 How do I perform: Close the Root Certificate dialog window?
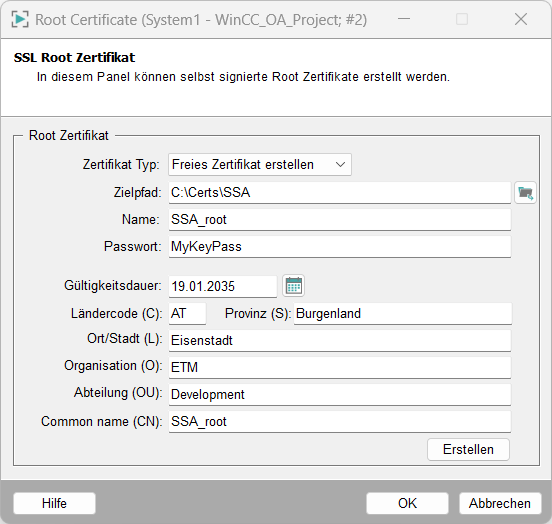click(x=521, y=19)
